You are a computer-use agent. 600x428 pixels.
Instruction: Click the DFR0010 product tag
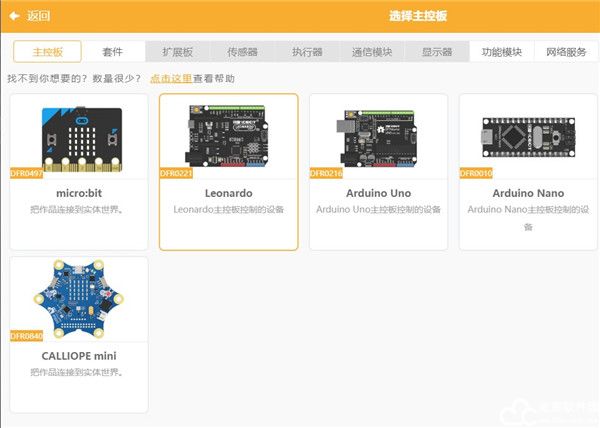pos(476,173)
